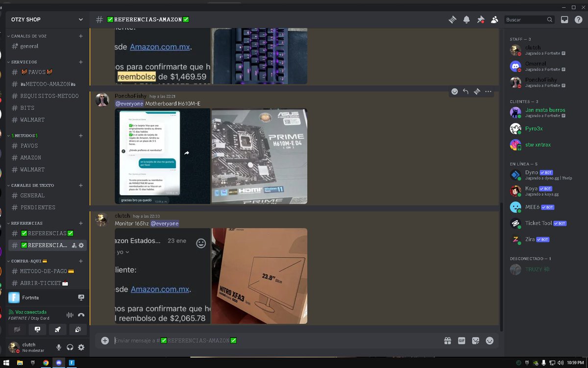588x368 pixels.
Task: Toggle microphone mute
Action: click(59, 347)
